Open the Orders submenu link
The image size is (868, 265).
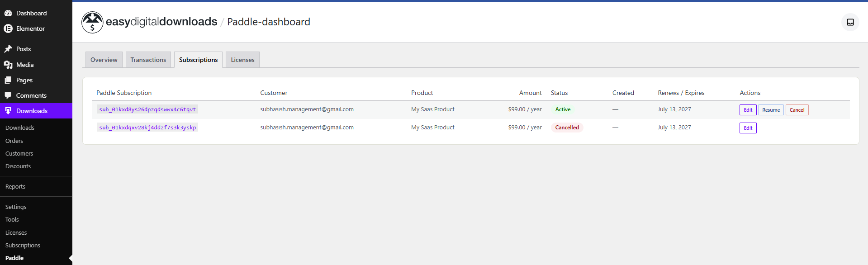tap(14, 141)
